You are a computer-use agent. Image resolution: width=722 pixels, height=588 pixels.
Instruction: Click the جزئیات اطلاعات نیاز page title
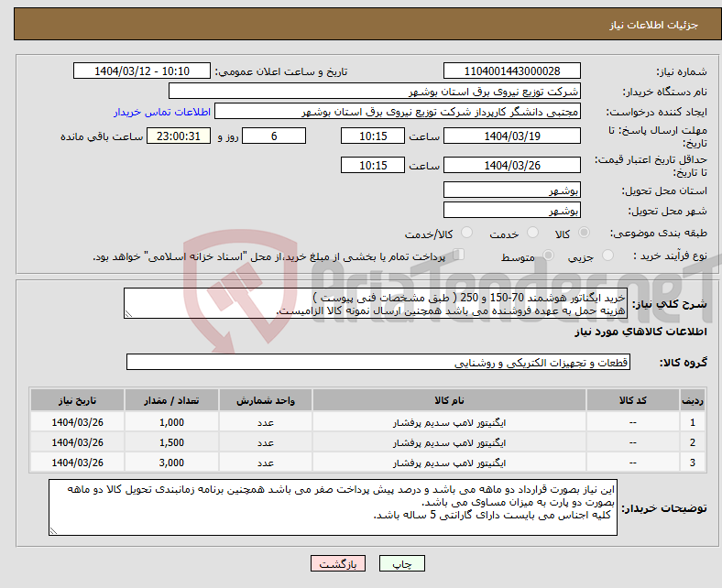[653, 25]
